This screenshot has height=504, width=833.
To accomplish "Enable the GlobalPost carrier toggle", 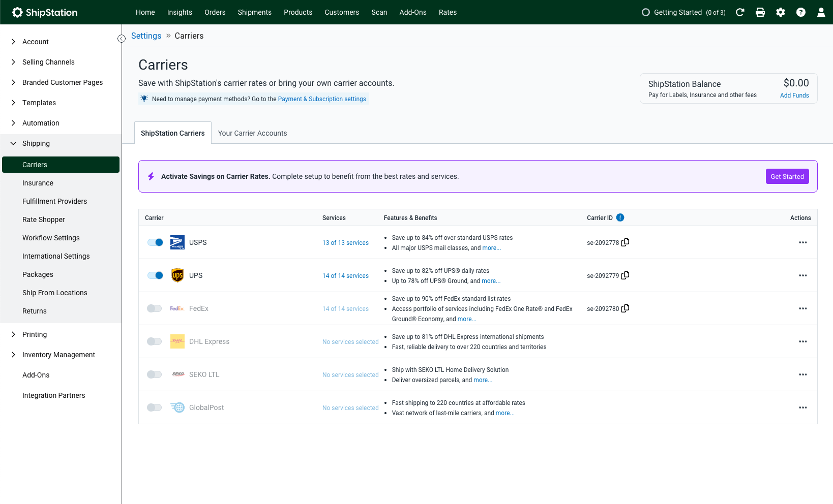I will (x=155, y=407).
